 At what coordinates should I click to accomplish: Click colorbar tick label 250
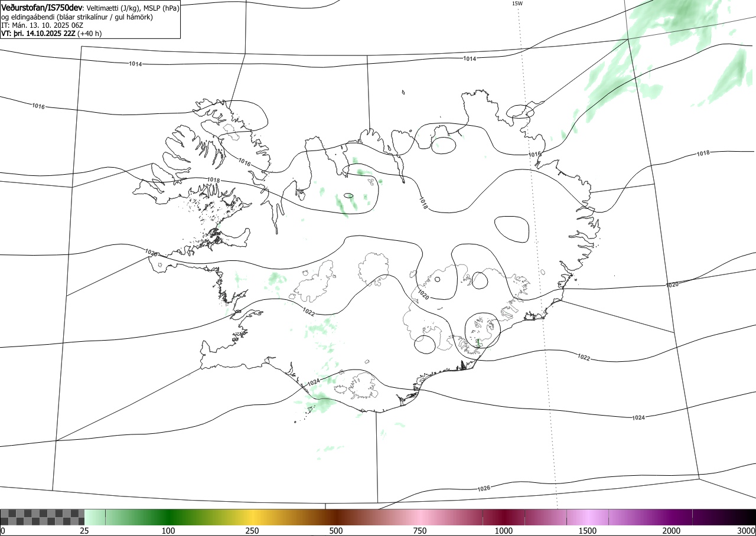(252, 531)
